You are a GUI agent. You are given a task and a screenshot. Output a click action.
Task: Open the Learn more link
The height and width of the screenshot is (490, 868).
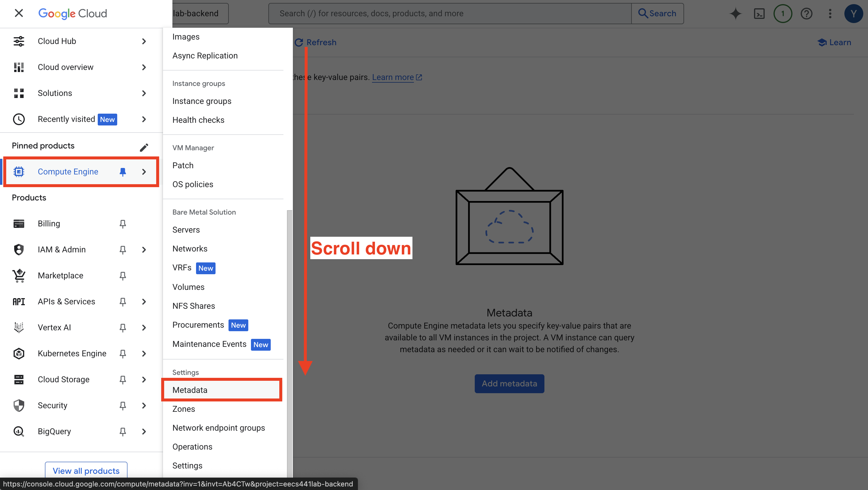(393, 77)
